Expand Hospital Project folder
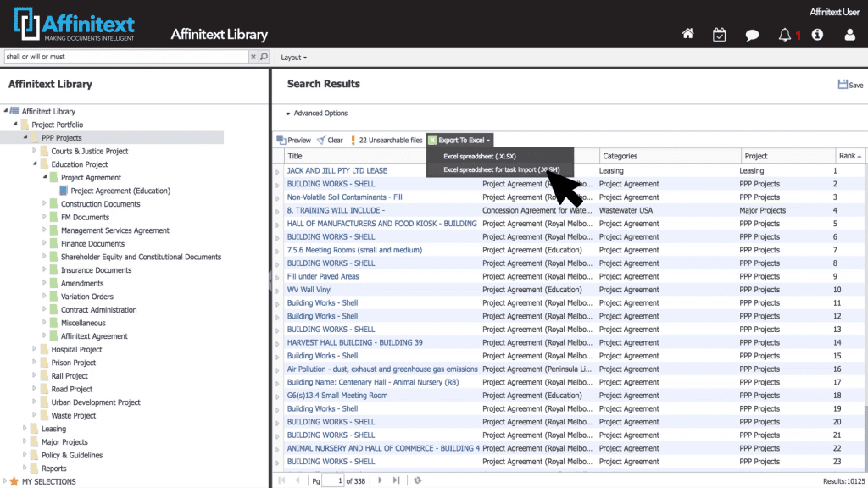The height and width of the screenshot is (488, 868). click(34, 349)
